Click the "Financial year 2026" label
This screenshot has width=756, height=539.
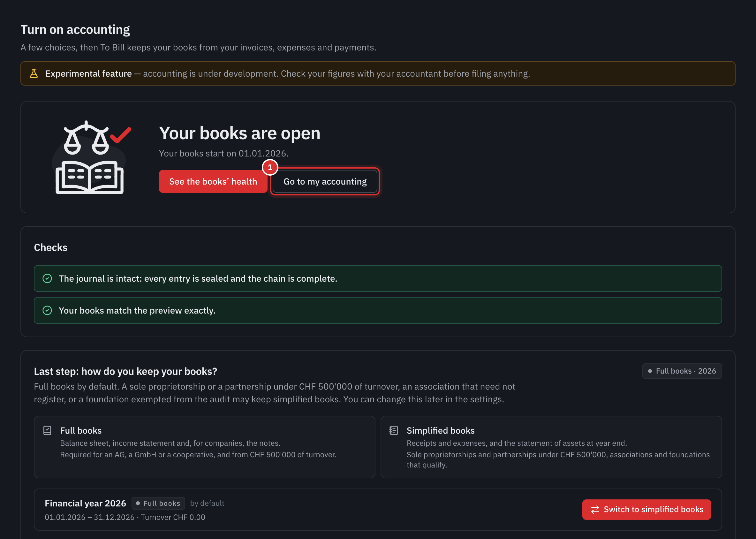[x=85, y=504]
